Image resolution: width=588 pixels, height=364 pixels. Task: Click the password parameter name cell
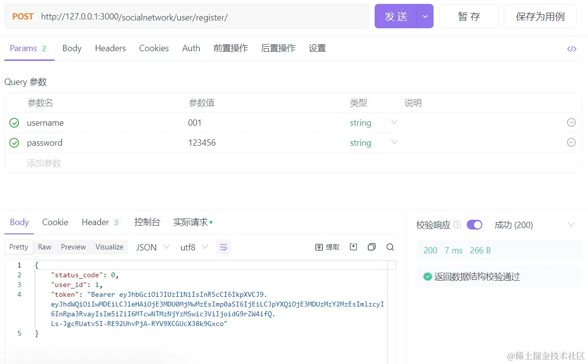[x=45, y=143]
